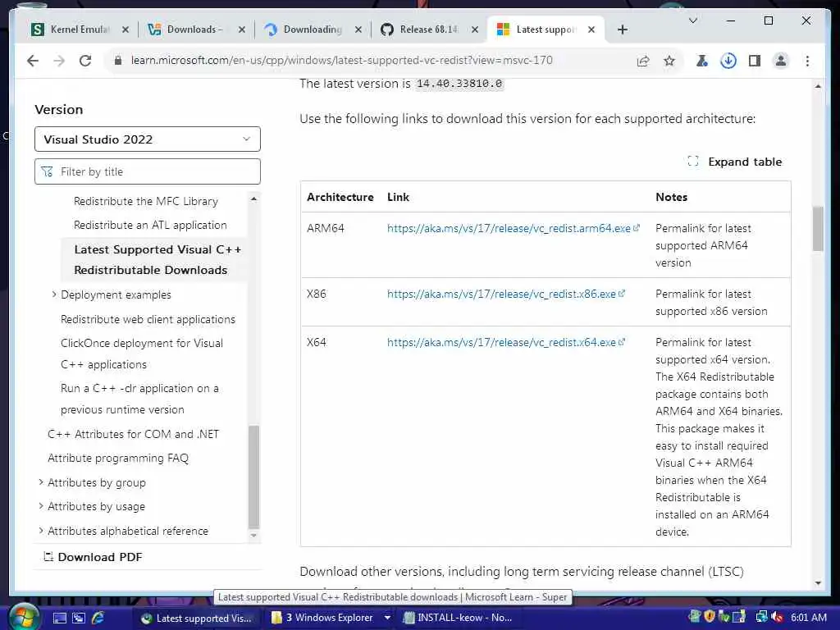
Task: Open the ARM64 vc_redist download link
Action: 513,228
